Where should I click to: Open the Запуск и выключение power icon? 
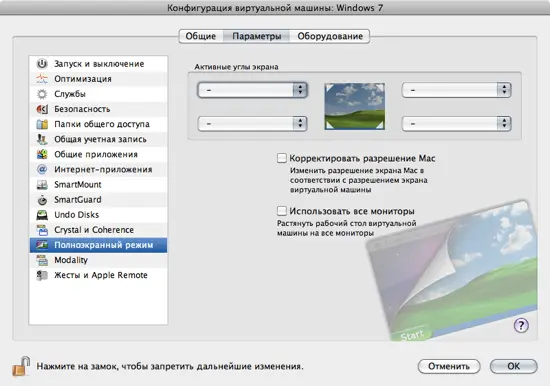[42, 64]
